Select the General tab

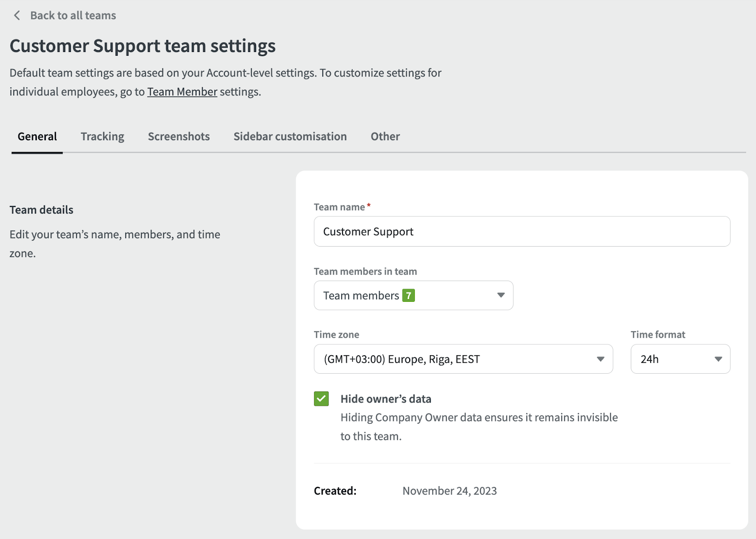[37, 137]
